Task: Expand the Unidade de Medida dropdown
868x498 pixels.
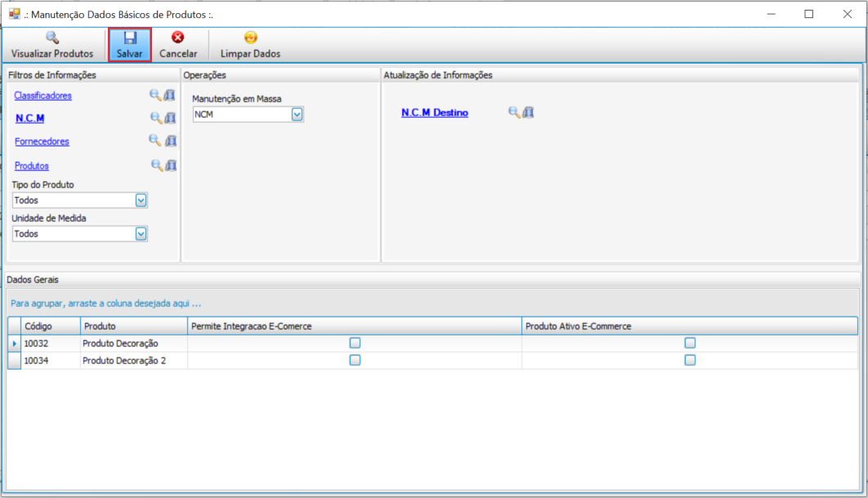Action: point(141,234)
